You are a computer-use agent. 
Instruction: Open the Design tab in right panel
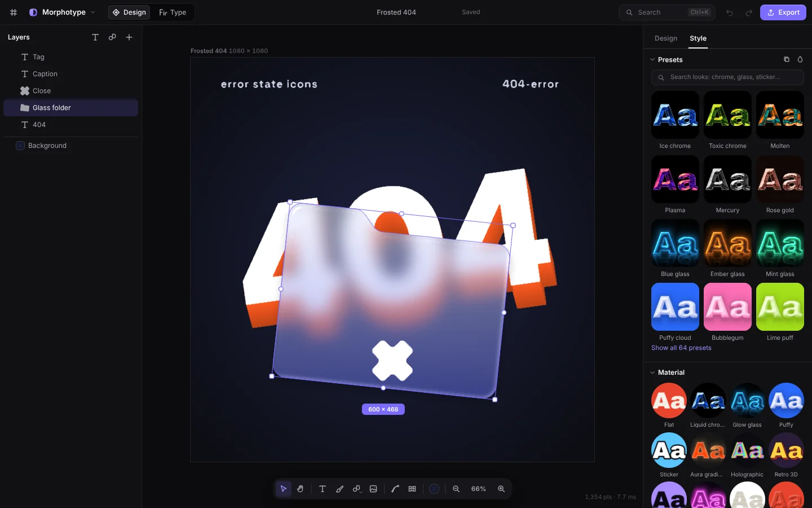(x=666, y=38)
